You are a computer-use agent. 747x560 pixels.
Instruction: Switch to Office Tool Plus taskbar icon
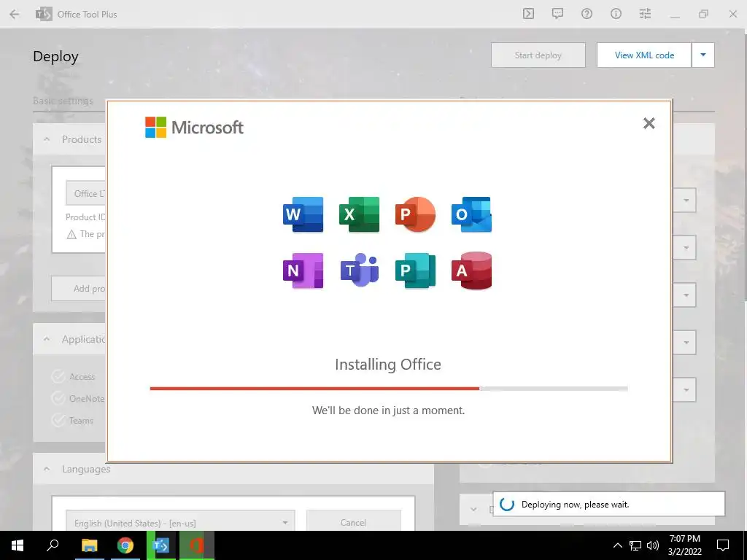[161, 545]
